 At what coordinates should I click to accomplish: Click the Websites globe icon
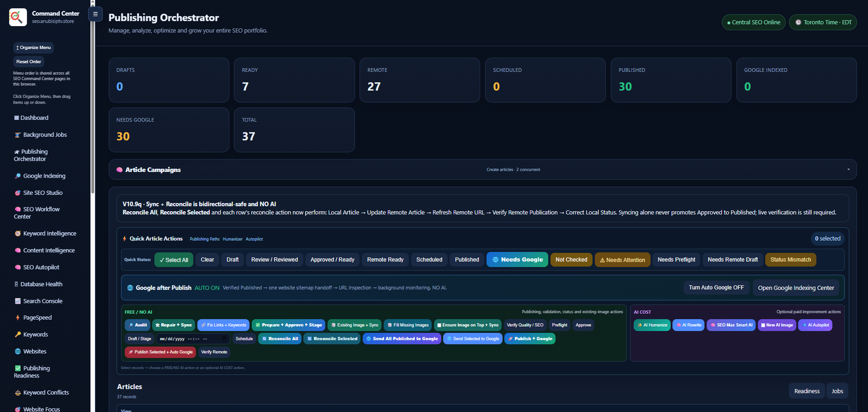tap(18, 351)
